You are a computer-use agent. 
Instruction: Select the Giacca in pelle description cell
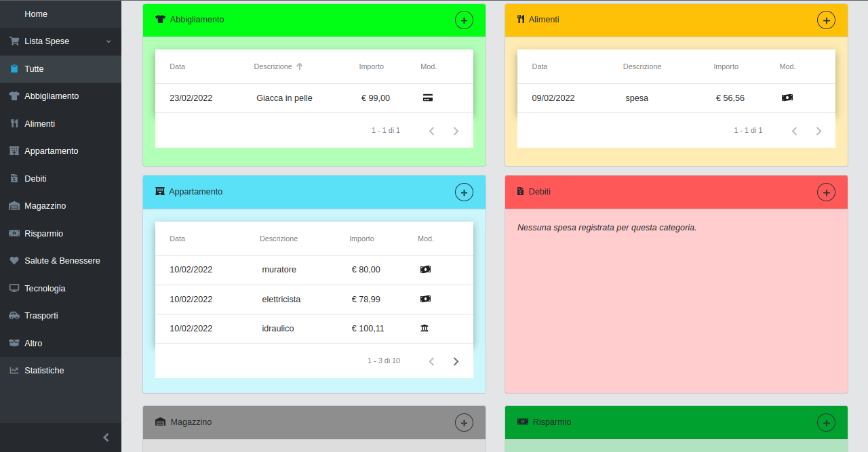point(284,98)
